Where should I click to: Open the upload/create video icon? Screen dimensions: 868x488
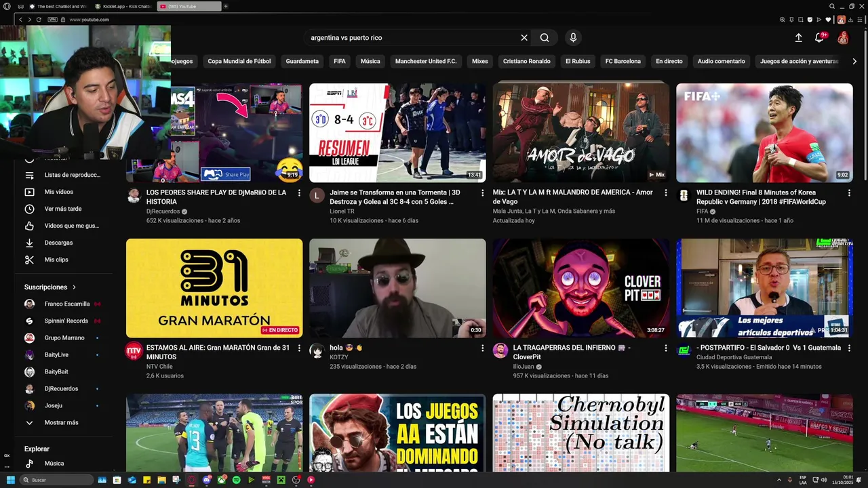pos(798,38)
